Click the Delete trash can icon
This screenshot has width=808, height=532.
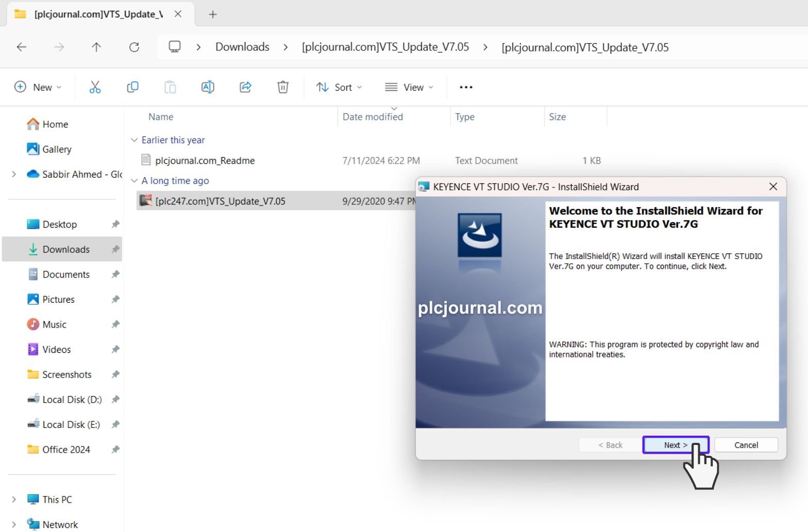pos(283,87)
